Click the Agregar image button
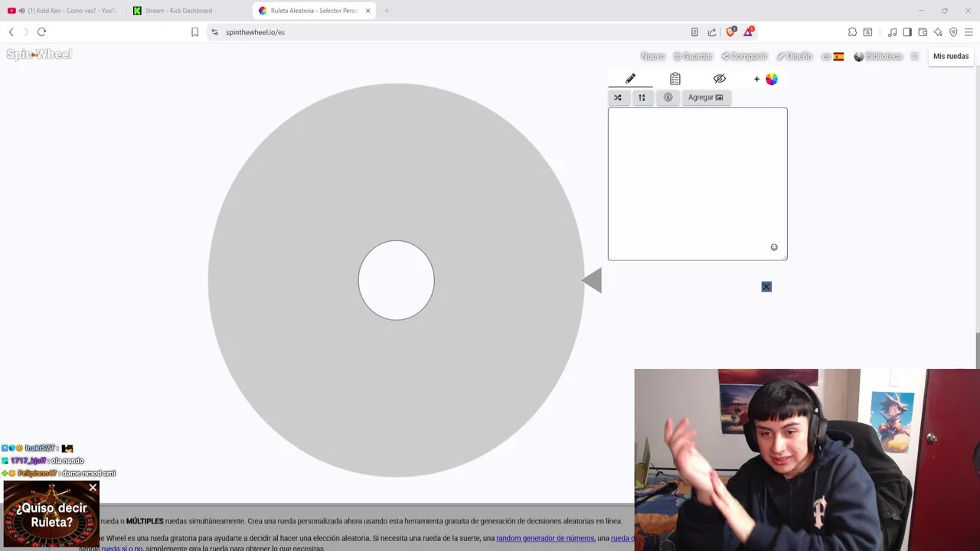 coord(705,97)
